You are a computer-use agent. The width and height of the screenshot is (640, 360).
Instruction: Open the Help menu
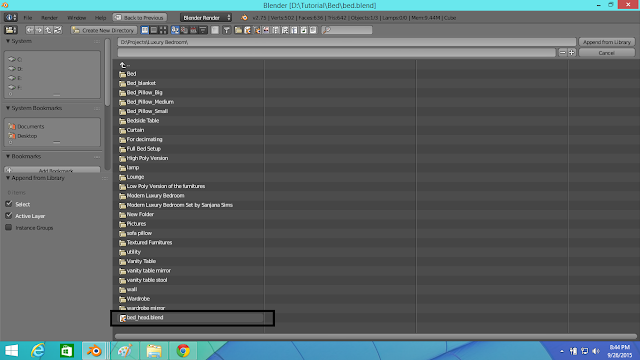click(100, 18)
